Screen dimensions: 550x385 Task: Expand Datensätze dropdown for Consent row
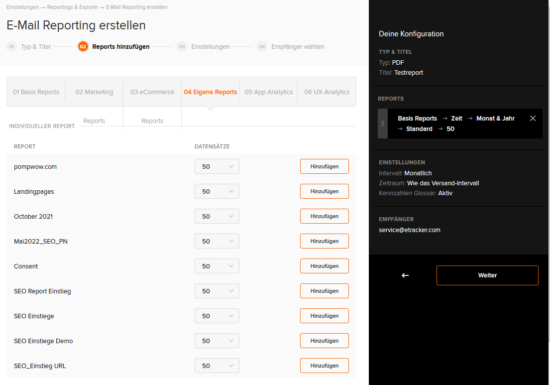217,266
